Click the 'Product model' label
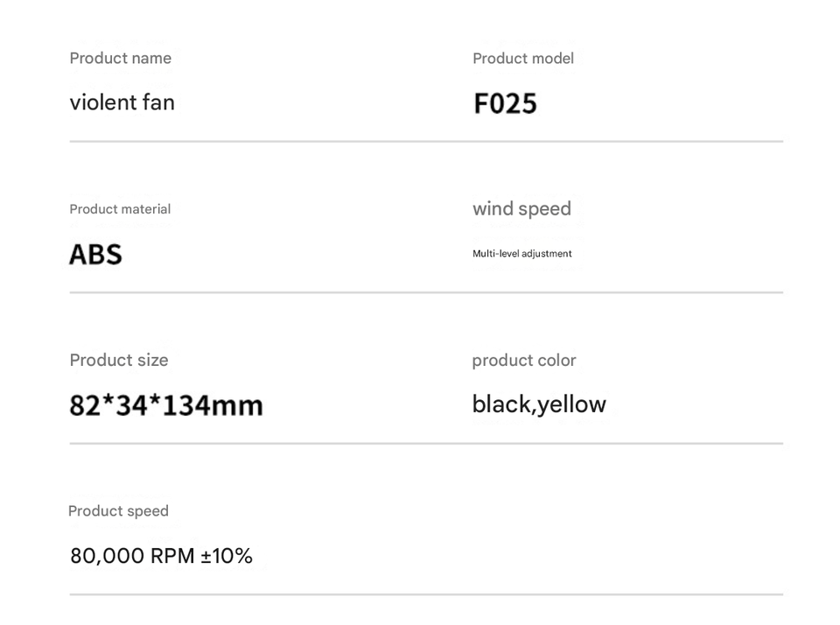The height and width of the screenshot is (625, 840). click(523, 59)
